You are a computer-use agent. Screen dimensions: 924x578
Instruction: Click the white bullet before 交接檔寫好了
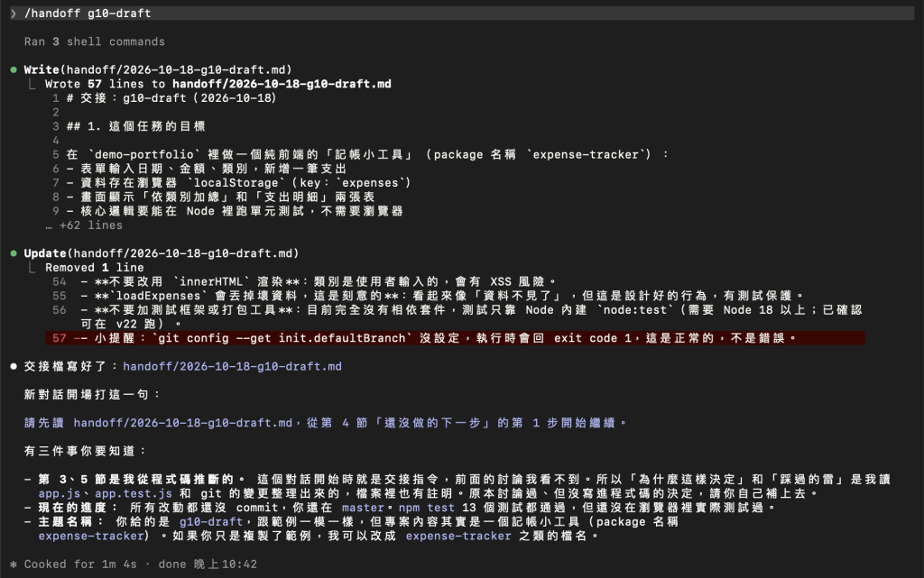pyautogui.click(x=14, y=367)
